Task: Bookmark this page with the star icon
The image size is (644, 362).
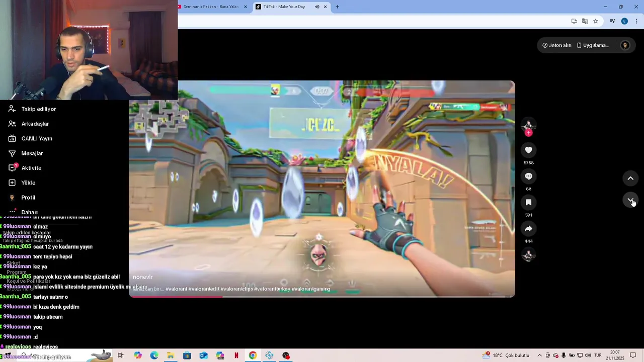Action: 596,21
